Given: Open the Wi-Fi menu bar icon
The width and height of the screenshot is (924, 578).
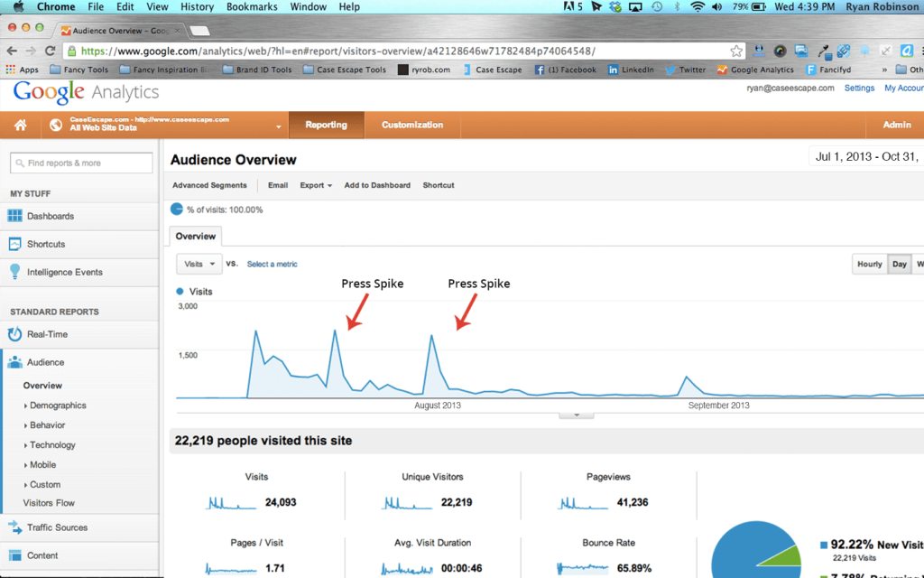Looking at the screenshot, I should (698, 7).
